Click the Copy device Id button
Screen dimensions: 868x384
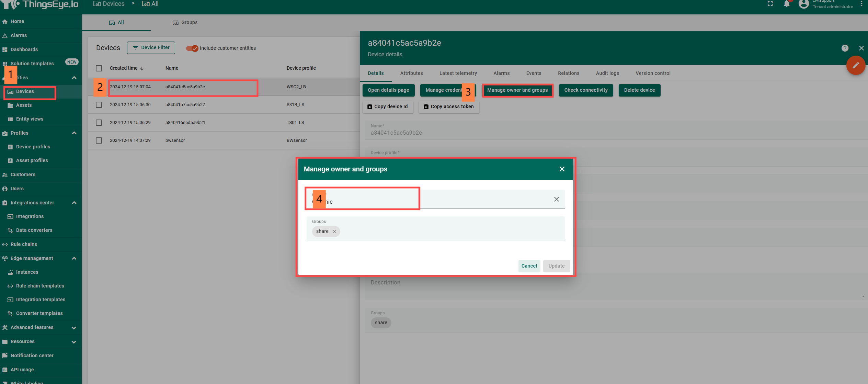(388, 106)
